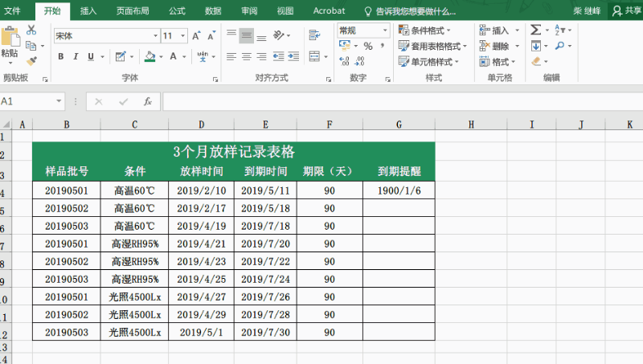Click the fill color paint bucket swatch

pyautogui.click(x=149, y=57)
